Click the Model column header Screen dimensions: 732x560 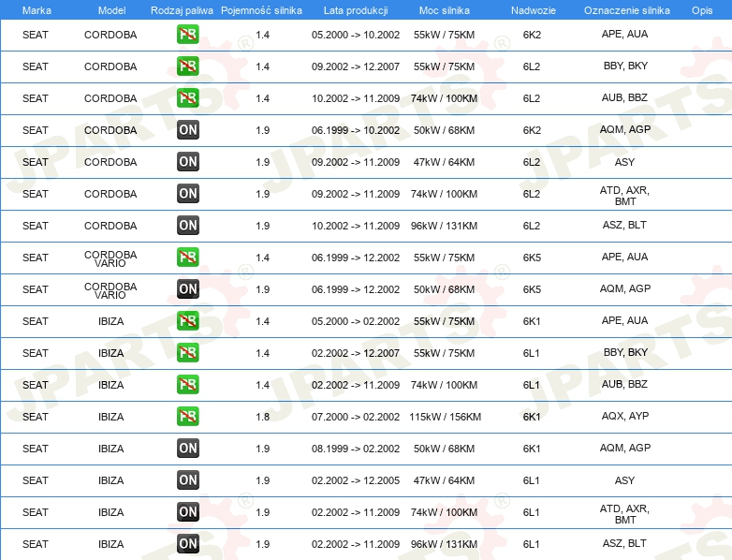coord(111,10)
